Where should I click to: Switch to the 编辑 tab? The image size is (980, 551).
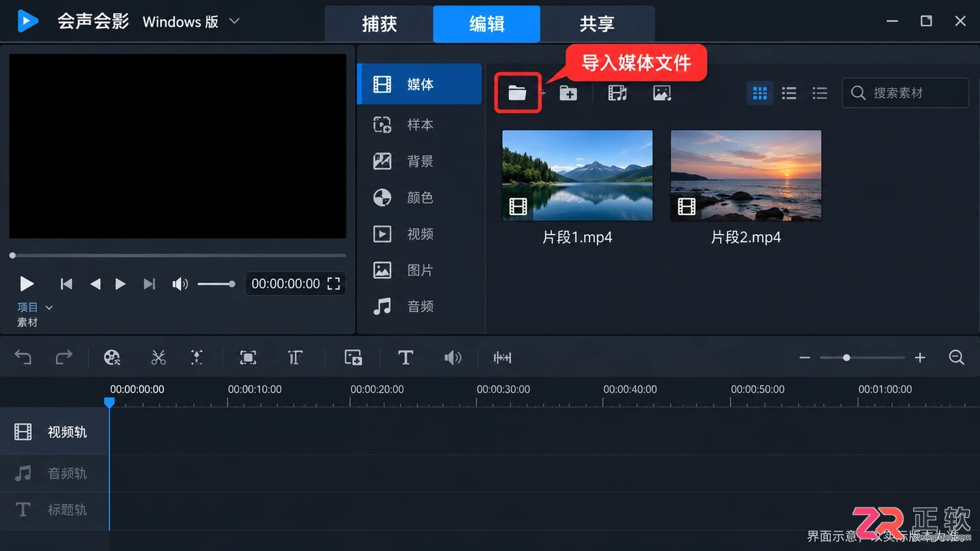tap(487, 24)
